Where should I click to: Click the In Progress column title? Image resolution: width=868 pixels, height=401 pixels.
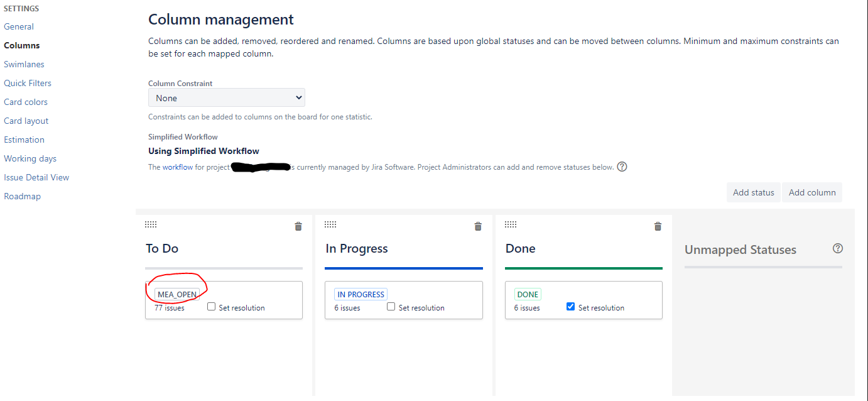click(x=357, y=248)
